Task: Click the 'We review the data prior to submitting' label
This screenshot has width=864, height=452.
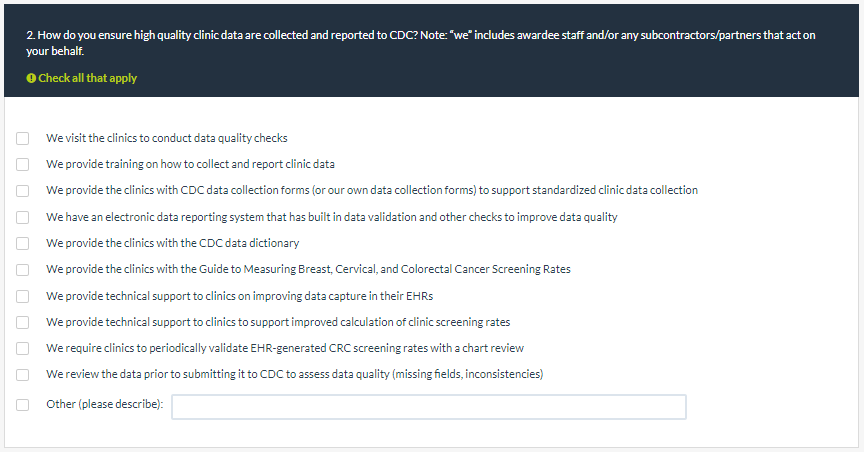Action: [x=294, y=375]
